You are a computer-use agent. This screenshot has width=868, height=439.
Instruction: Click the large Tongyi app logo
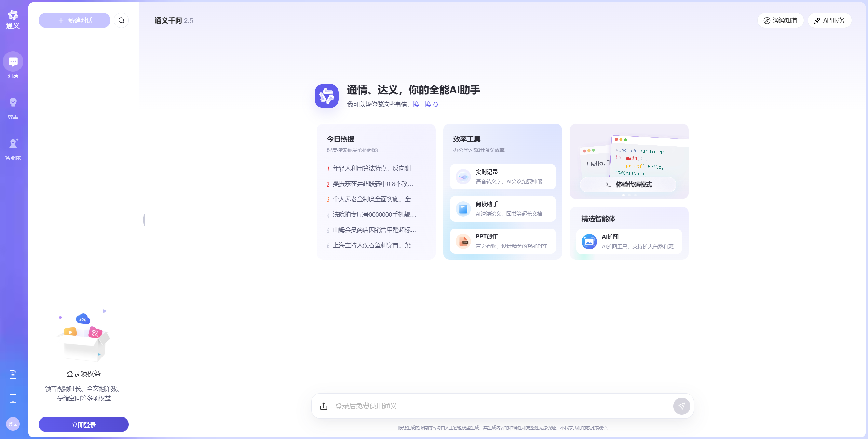327,96
